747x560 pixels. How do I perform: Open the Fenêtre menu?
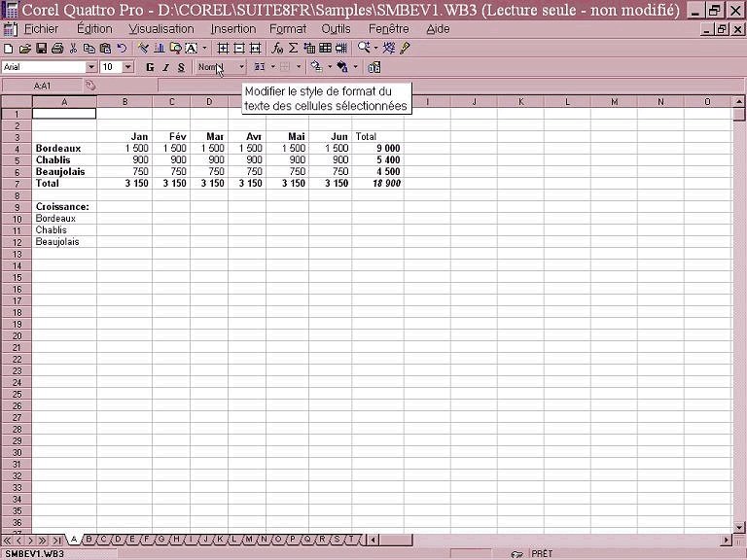(x=389, y=29)
